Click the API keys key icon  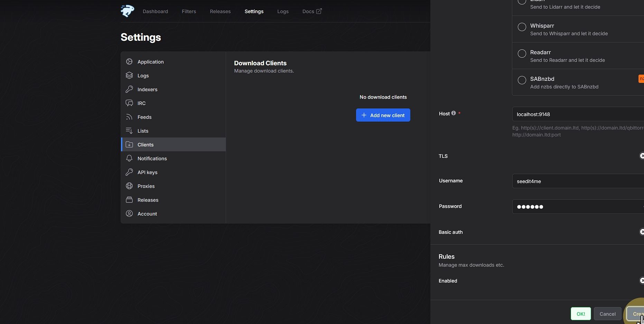click(x=129, y=172)
